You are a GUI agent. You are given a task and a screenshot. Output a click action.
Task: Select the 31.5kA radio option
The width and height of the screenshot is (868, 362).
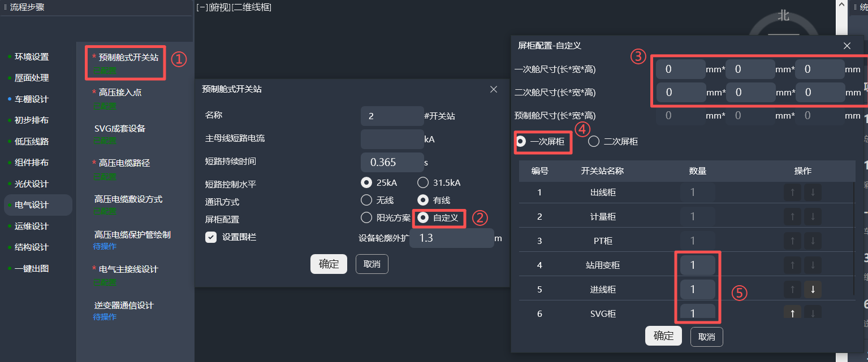tap(423, 182)
